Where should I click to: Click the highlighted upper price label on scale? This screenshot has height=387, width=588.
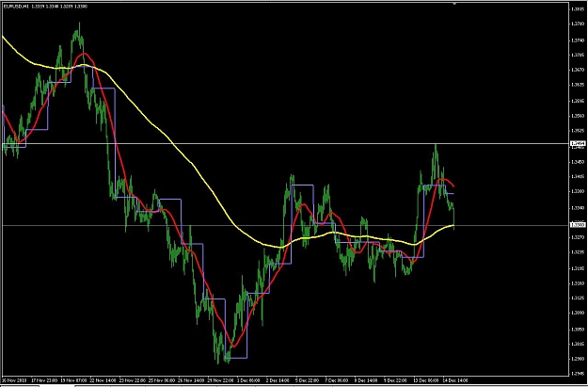pos(578,143)
